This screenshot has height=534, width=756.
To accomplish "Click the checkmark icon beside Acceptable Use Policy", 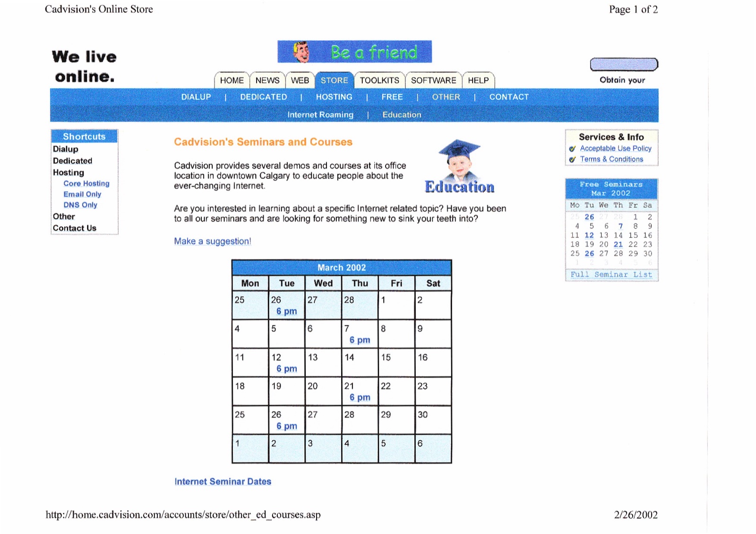I will point(572,149).
